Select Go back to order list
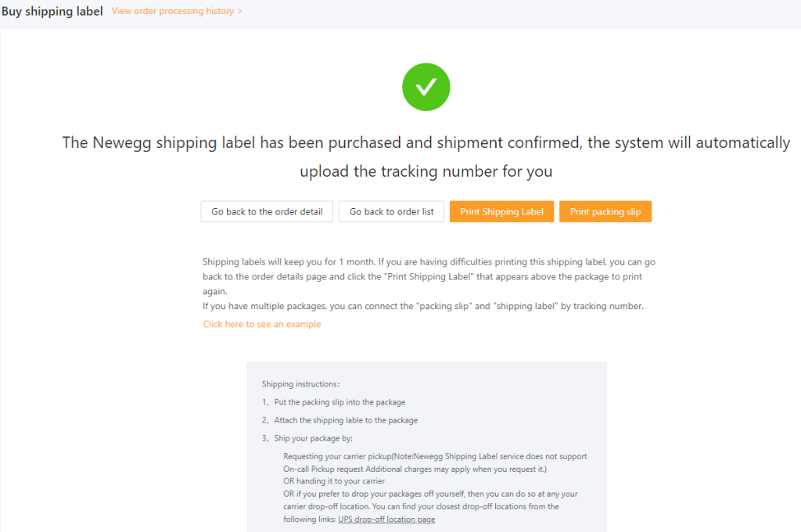This screenshot has height=532, width=801. [x=391, y=211]
